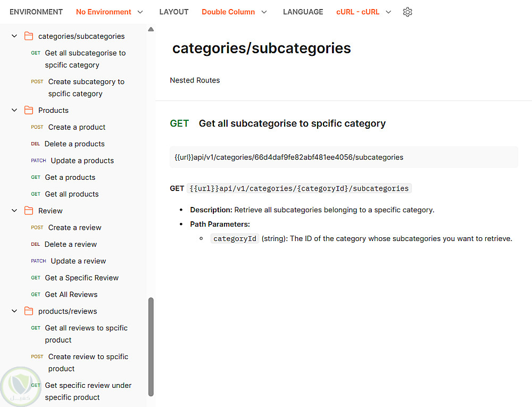Screen dimensions: 532x407
Task: Open the documentation settings gear
Action: click(x=408, y=12)
